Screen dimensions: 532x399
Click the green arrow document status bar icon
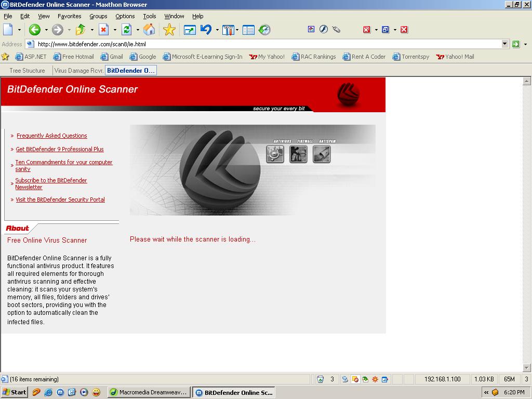(365, 379)
